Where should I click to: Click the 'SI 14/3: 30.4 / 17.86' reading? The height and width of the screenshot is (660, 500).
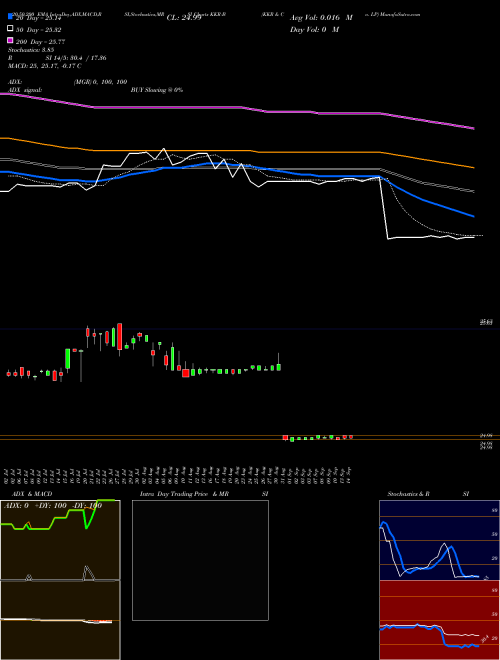pos(76,58)
